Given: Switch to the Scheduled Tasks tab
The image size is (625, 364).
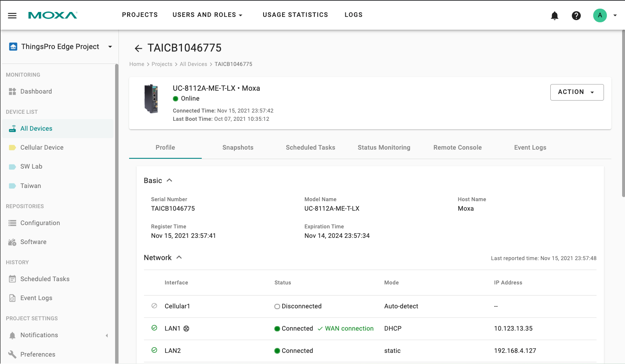Looking at the screenshot, I should (x=311, y=148).
